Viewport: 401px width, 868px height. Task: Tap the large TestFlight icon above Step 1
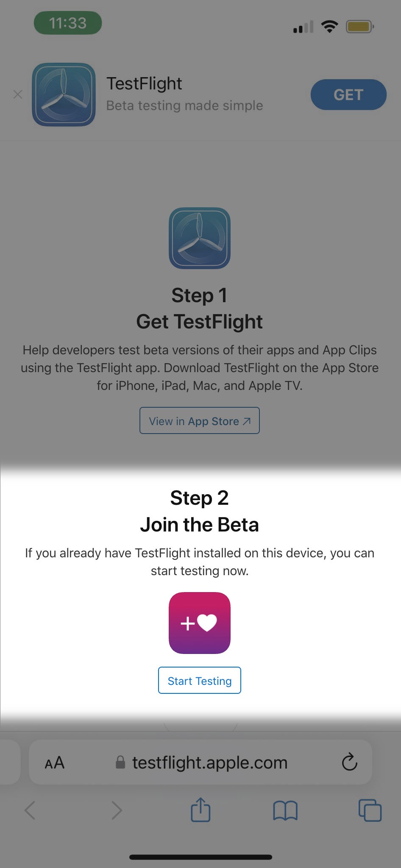click(199, 239)
